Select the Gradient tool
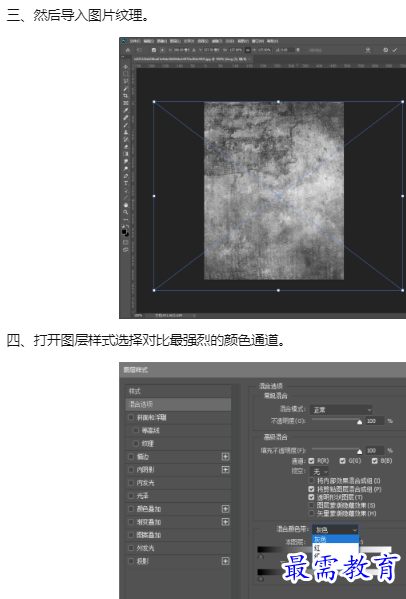 [x=126, y=154]
